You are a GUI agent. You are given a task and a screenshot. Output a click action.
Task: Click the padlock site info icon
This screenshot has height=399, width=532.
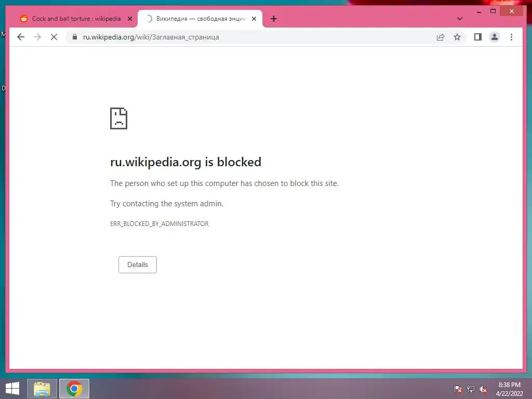75,37
